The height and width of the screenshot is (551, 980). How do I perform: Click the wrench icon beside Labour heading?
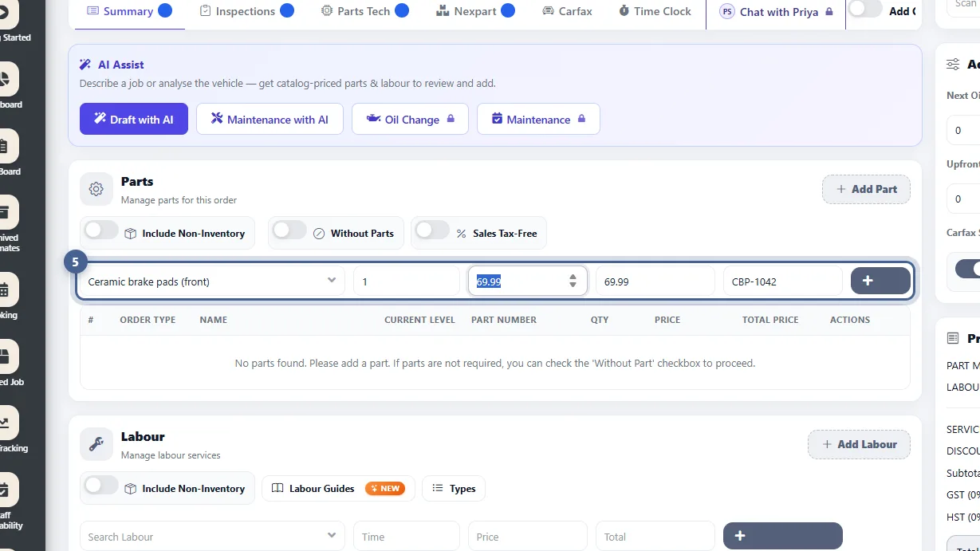coord(96,444)
